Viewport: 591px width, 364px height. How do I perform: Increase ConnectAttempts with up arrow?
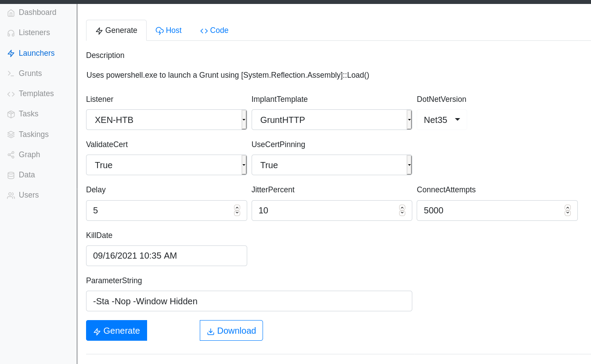568,208
